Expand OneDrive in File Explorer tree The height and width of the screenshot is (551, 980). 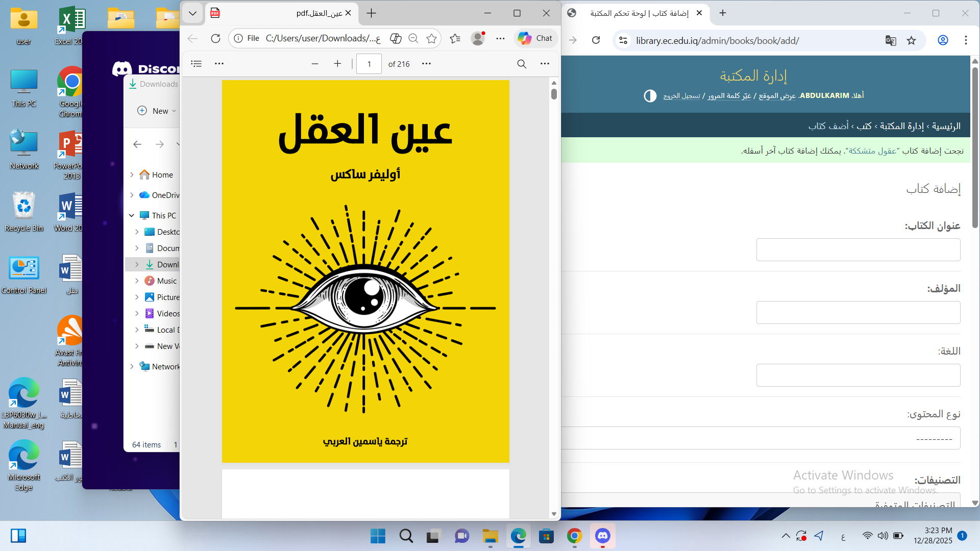[x=132, y=195]
